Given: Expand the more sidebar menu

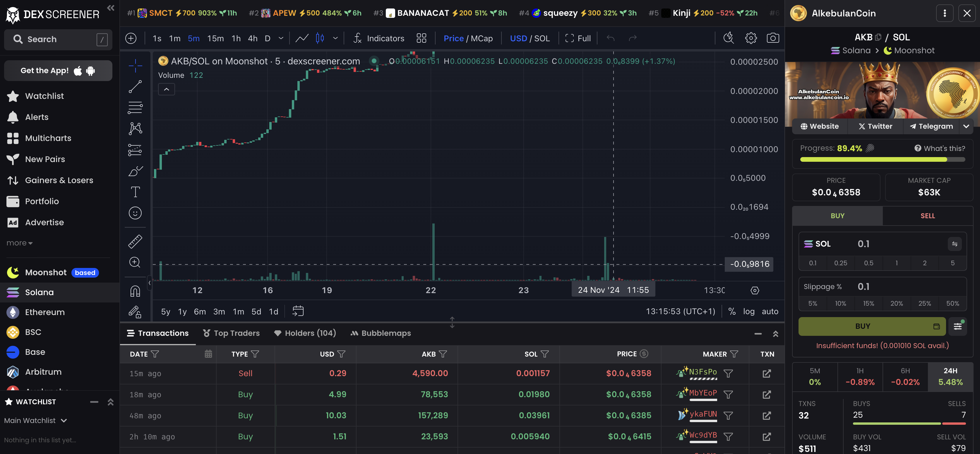Looking at the screenshot, I should pos(19,243).
